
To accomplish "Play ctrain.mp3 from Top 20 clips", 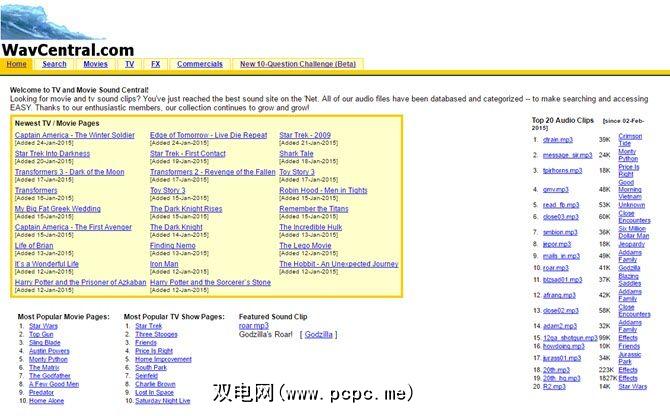I will (x=558, y=140).
